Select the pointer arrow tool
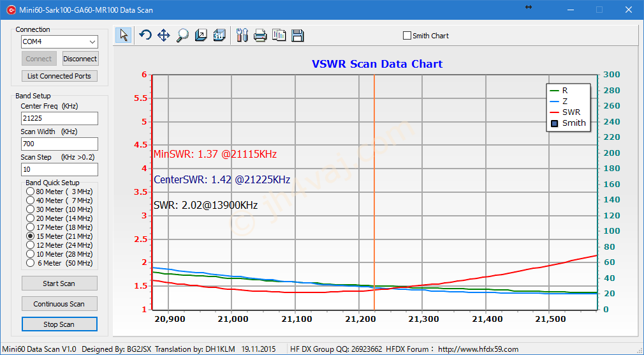The height and width of the screenshot is (355, 644). tap(124, 35)
